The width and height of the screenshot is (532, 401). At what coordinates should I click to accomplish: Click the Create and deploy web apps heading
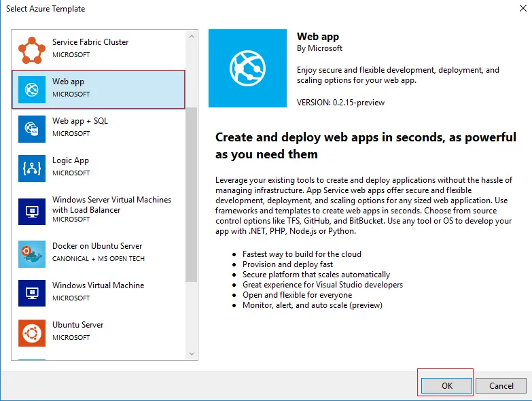pos(366,145)
